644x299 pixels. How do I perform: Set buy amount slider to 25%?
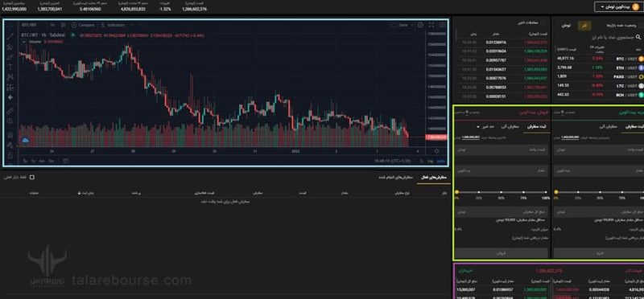click(x=578, y=192)
